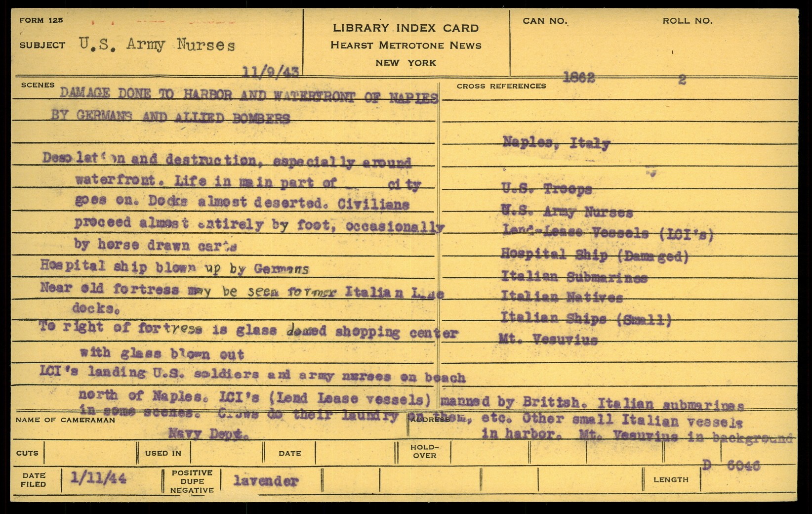
Task: Select the 'Navy Dept.' cameraman name
Action: [208, 434]
